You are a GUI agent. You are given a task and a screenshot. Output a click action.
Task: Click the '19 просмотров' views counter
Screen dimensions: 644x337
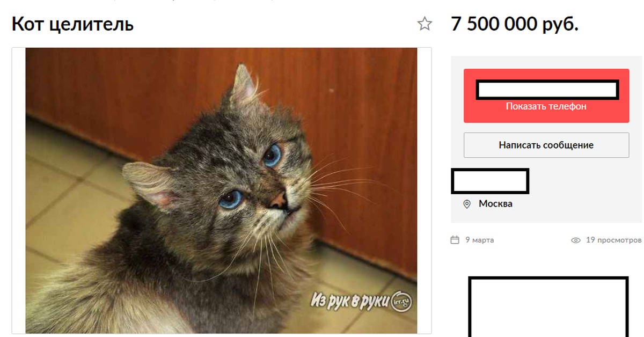point(613,240)
